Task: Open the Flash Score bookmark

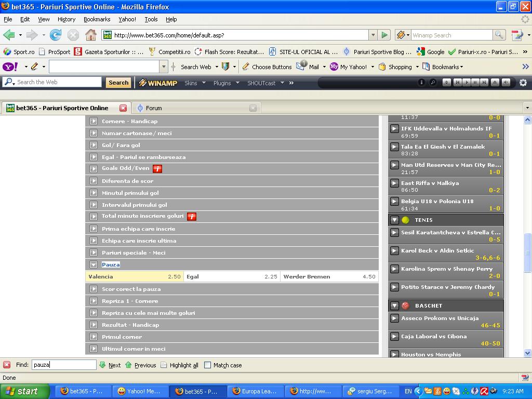Action: click(229, 52)
